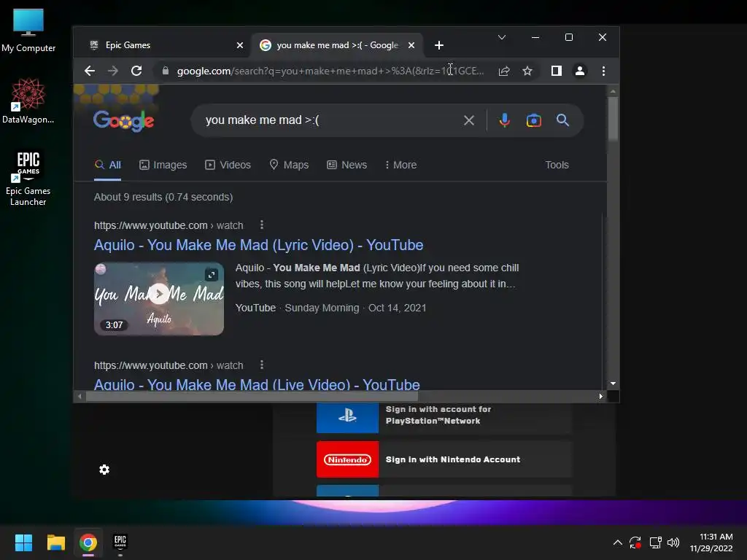This screenshot has height=560, width=747.
Task: Switch to the Maps tab
Action: [289, 165]
